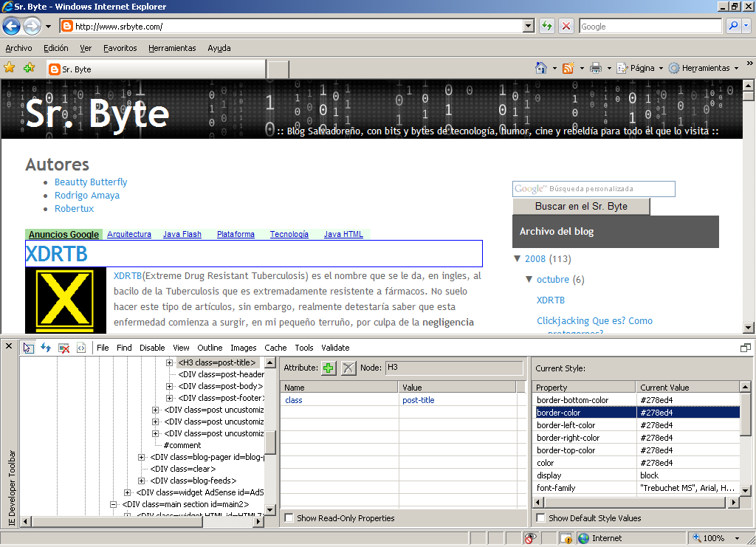Expand the DIV class=blog-feeds node
The image size is (756, 547).
click(141, 481)
